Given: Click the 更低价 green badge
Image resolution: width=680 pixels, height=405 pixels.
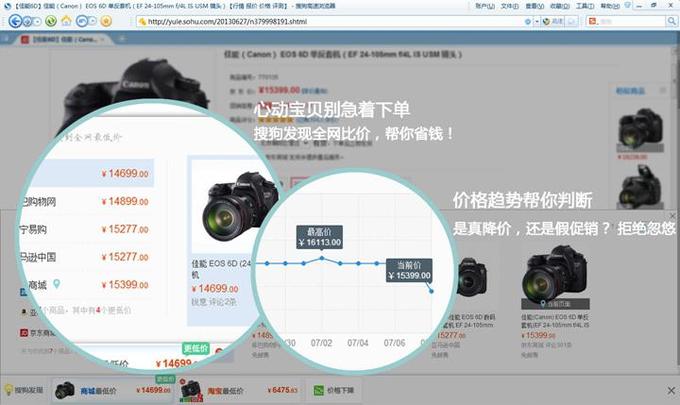Looking at the screenshot, I should click(x=196, y=348).
